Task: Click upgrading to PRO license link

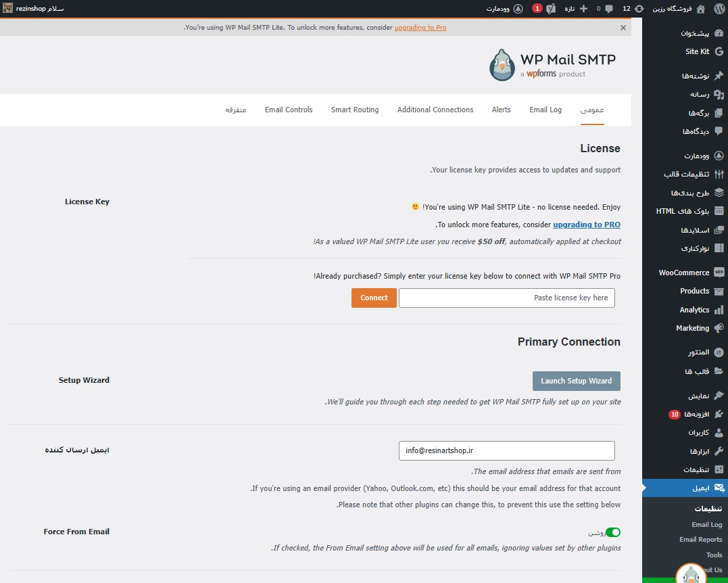Action: coord(587,225)
